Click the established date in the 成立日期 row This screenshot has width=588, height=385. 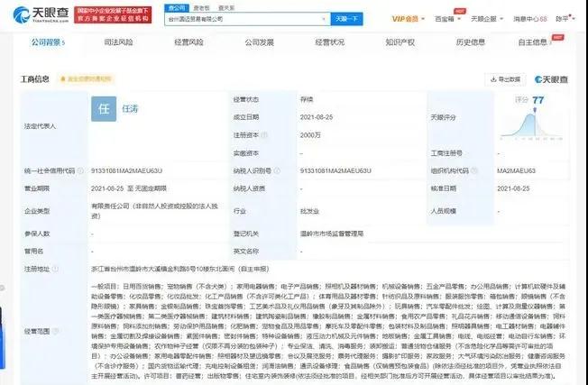coord(317,117)
